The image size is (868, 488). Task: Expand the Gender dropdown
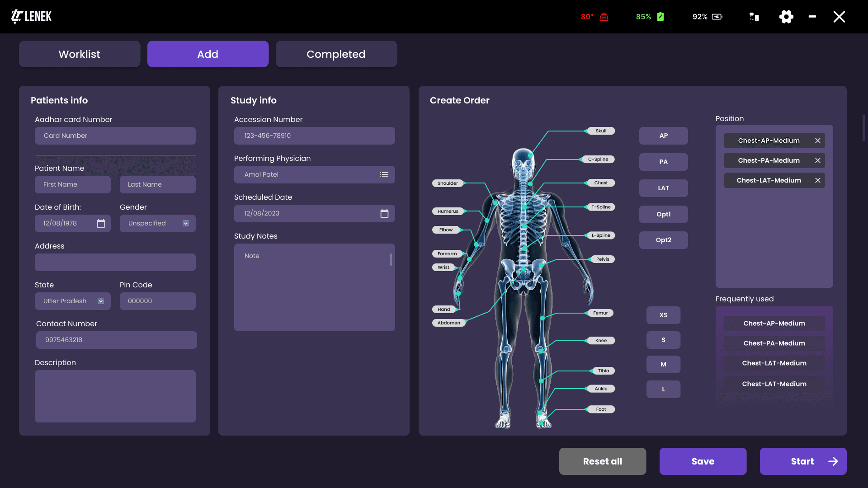[186, 224]
